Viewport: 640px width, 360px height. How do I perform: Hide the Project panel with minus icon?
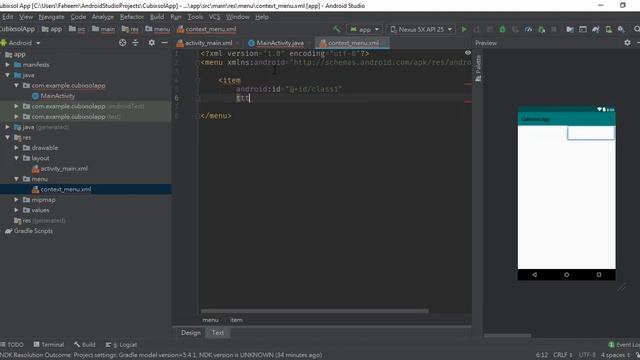coord(164,42)
